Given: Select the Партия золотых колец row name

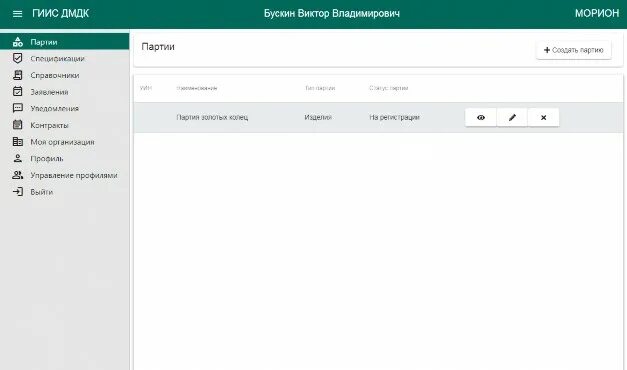Looking at the screenshot, I should click(x=212, y=117).
